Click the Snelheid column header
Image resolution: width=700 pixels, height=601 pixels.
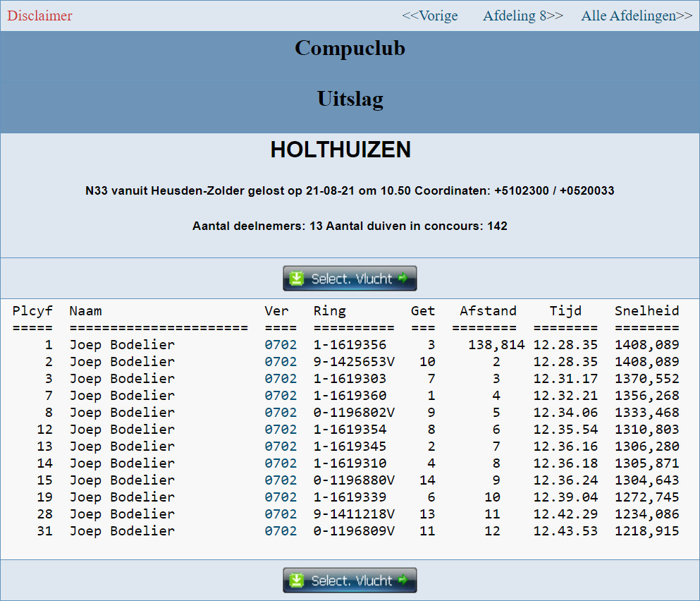point(647,311)
